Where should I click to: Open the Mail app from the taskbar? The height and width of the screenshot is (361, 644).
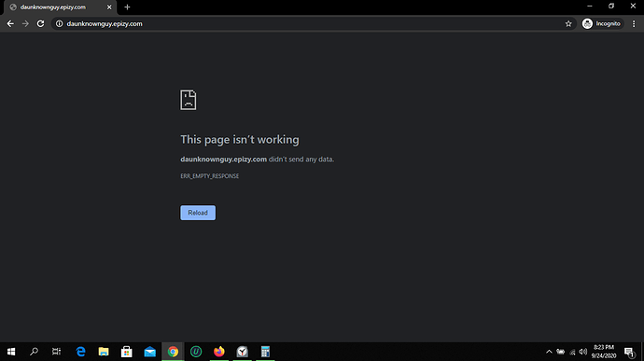[150, 352]
